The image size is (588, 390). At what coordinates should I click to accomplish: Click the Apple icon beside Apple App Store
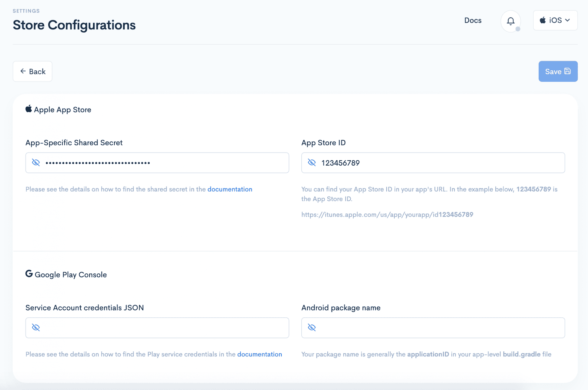pos(28,109)
